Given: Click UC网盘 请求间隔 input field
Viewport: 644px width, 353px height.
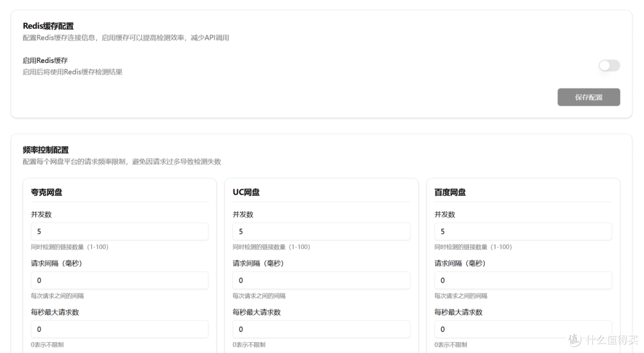Looking at the screenshot, I should coord(321,280).
